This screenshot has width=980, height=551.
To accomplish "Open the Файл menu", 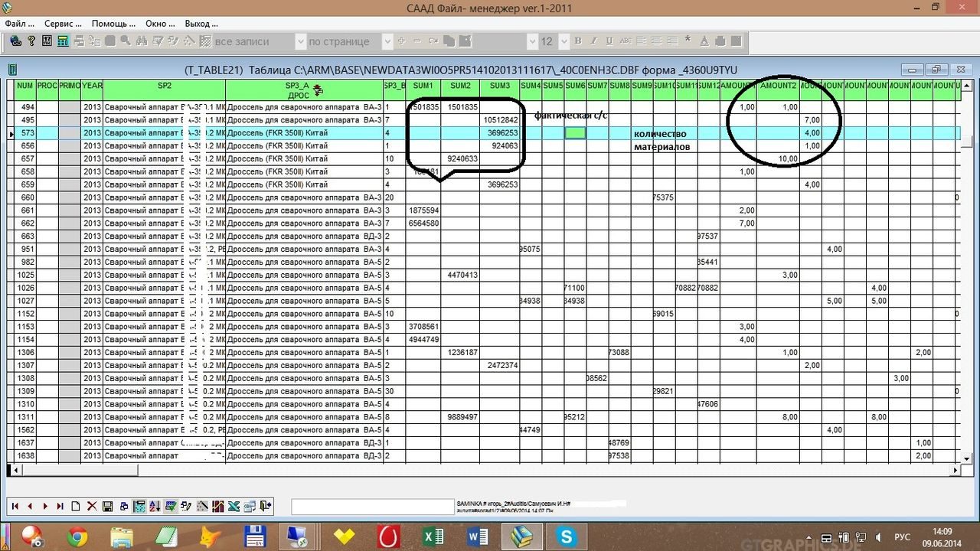I will tap(20, 24).
